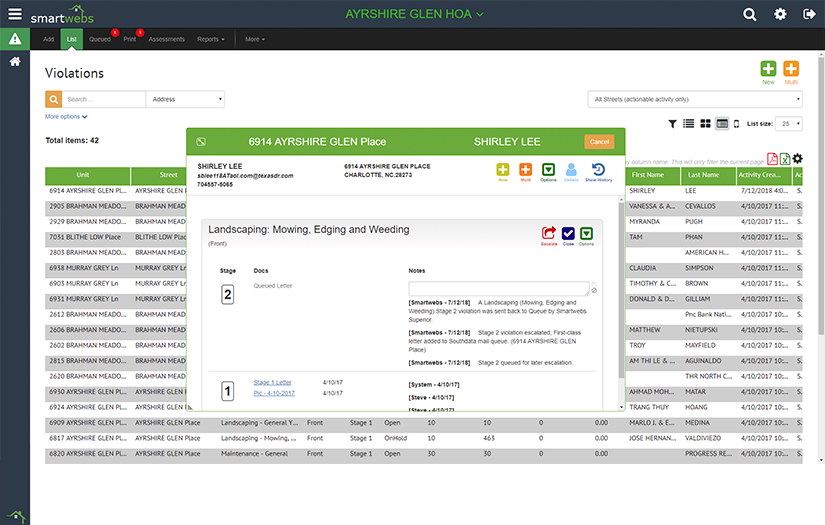Switch to the mobile phone view icon
Viewport: 825px width, 525px height.
[736, 124]
